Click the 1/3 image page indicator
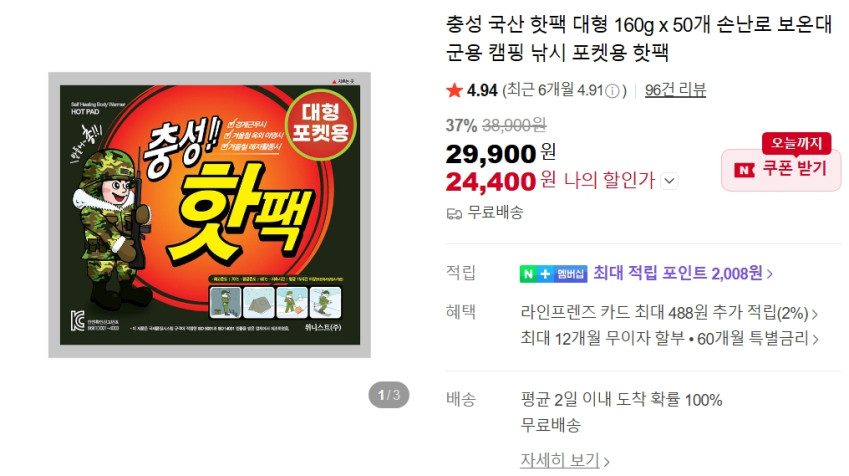 [389, 395]
